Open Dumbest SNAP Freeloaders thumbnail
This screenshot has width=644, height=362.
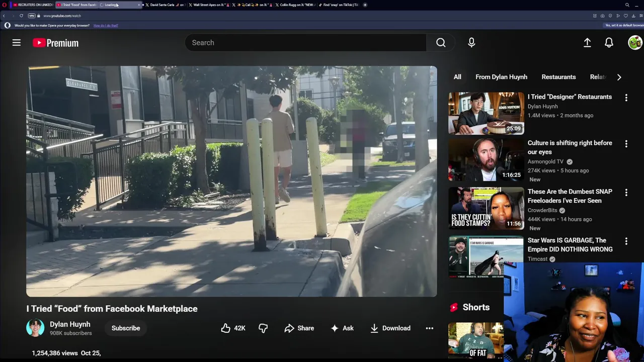pos(486,208)
